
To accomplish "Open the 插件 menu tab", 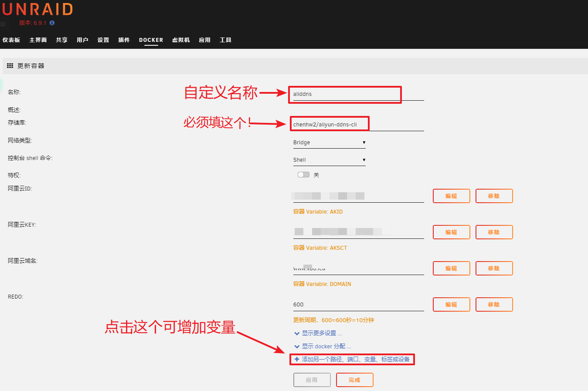I will 124,40.
